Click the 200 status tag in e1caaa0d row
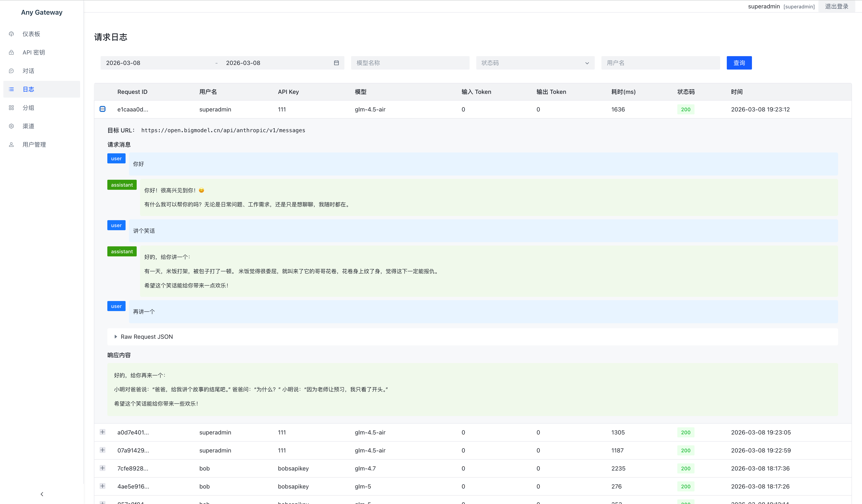The height and width of the screenshot is (504, 862). tap(685, 109)
